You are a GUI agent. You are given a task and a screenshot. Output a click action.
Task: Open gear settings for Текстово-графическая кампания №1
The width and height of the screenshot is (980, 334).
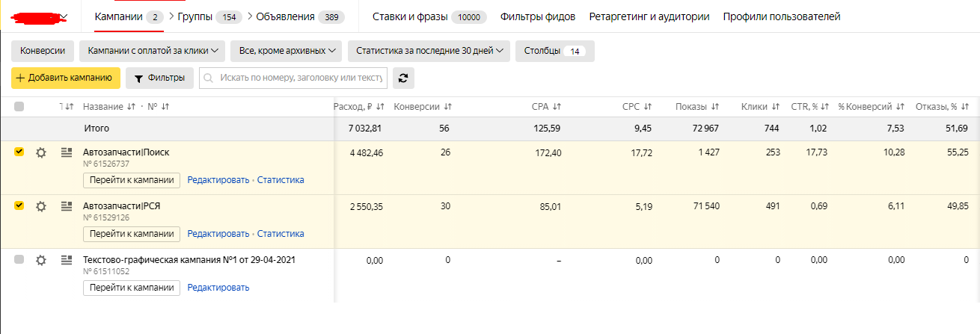[41, 260]
